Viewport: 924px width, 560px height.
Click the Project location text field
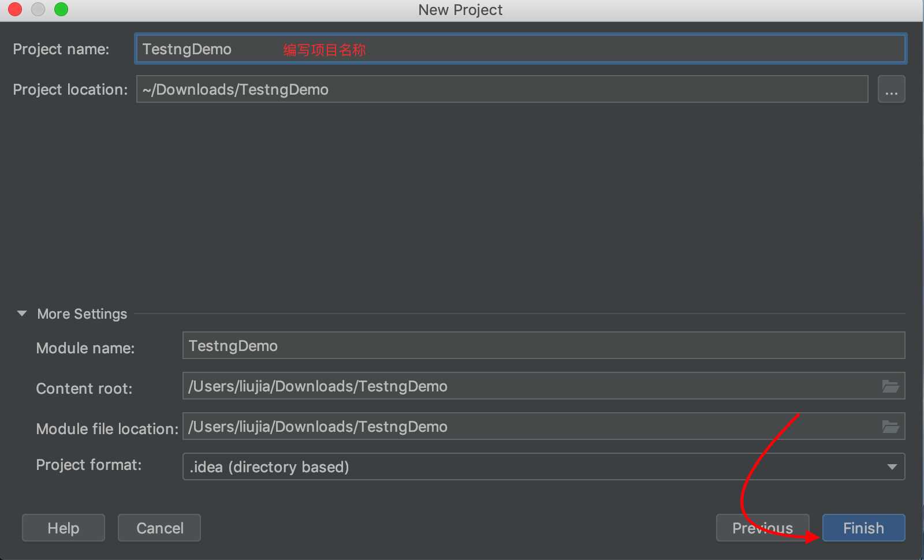[x=502, y=89]
